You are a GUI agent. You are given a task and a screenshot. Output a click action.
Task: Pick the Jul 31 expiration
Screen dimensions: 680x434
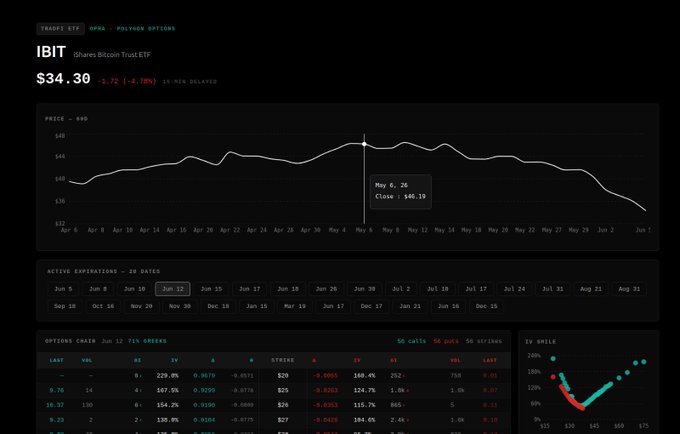coord(552,289)
